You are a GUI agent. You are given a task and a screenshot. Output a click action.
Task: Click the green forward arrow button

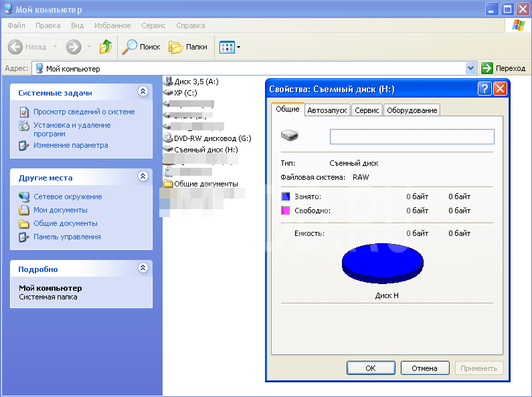[x=74, y=47]
